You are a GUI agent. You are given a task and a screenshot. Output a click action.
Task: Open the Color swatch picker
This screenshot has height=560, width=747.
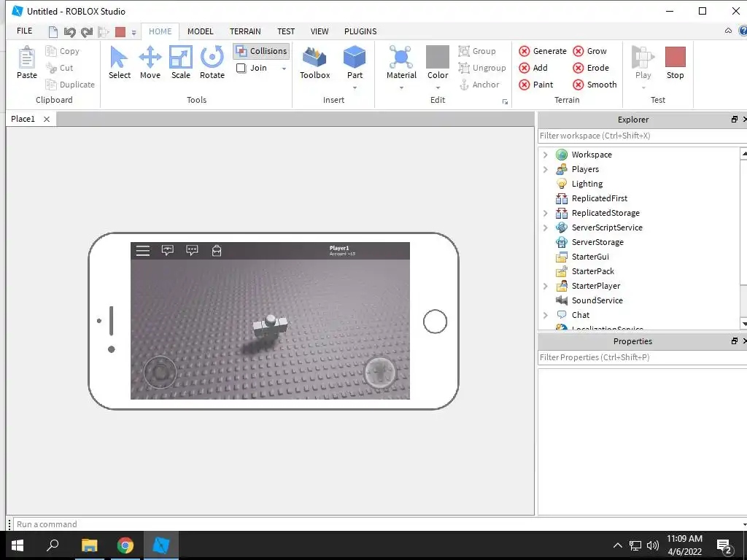(x=438, y=63)
